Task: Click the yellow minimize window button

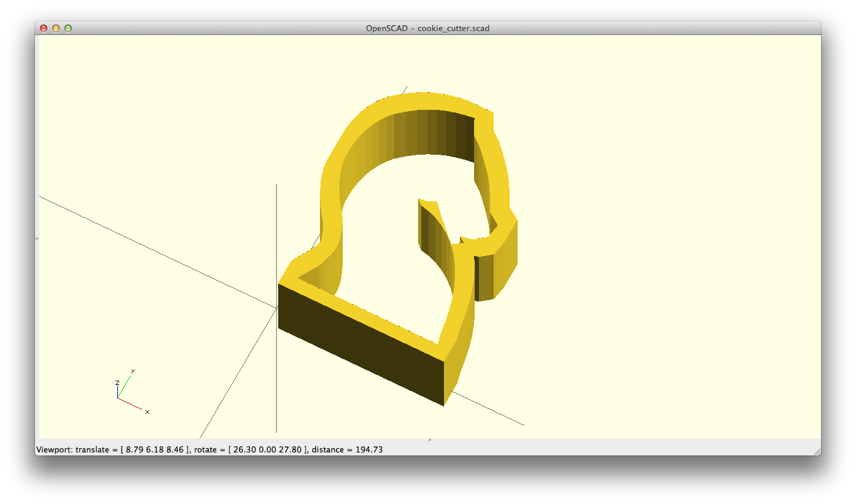Action: (x=56, y=28)
